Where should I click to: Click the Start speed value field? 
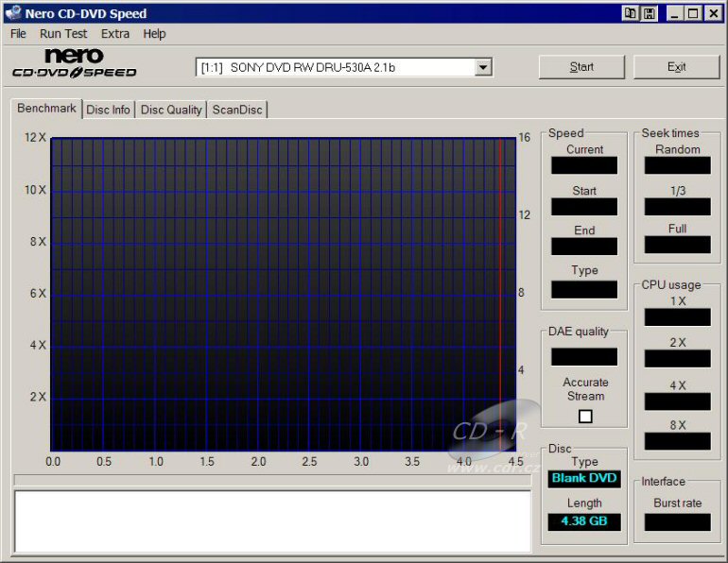pos(584,206)
